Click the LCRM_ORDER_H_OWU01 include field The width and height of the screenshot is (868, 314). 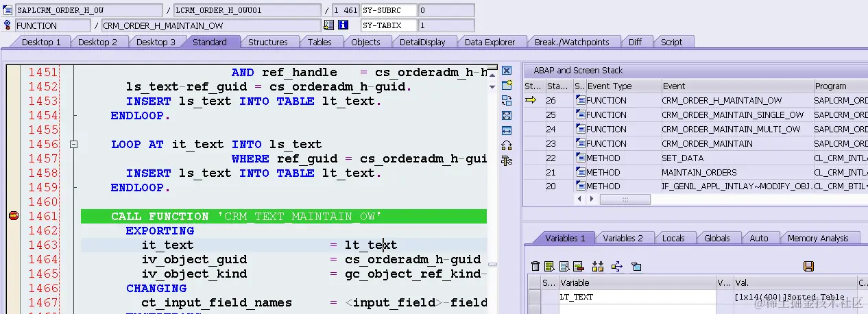coord(248,10)
